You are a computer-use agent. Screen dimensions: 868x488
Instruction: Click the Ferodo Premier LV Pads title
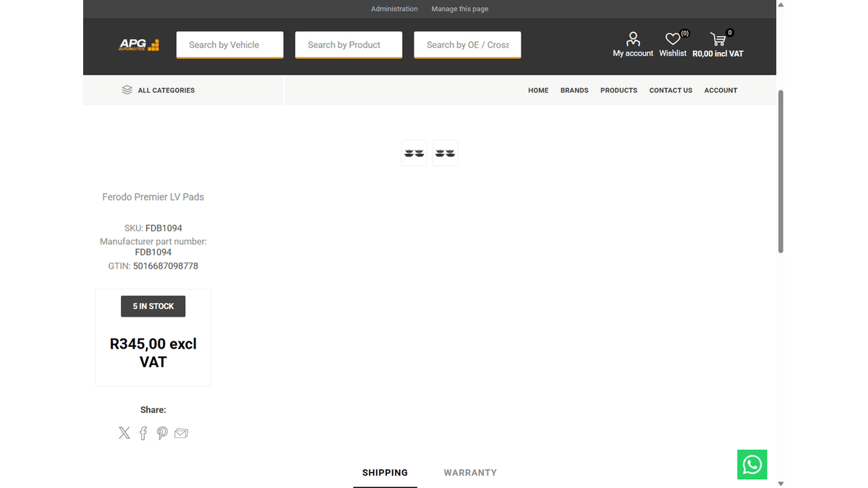(x=153, y=197)
